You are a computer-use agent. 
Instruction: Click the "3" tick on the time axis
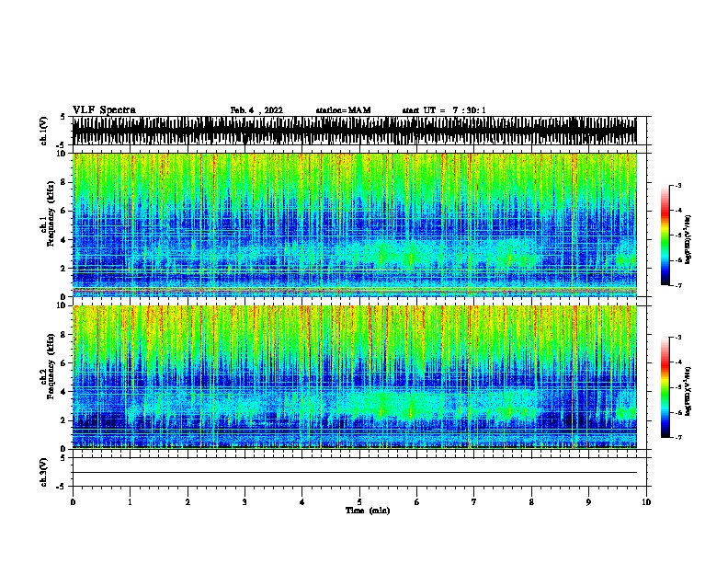click(x=245, y=501)
